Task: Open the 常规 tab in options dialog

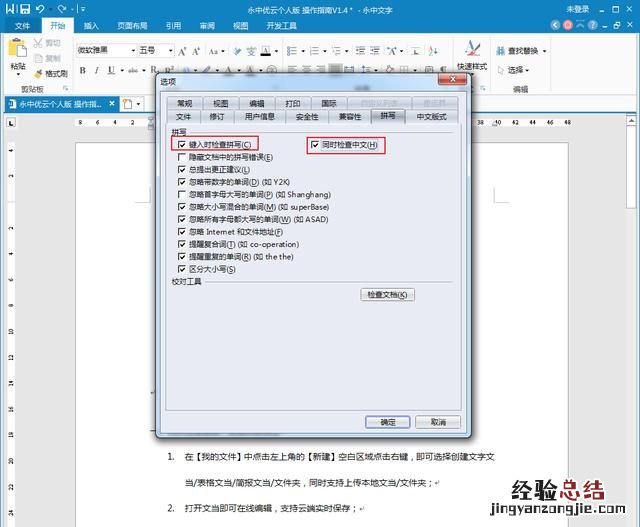Action: (184, 103)
